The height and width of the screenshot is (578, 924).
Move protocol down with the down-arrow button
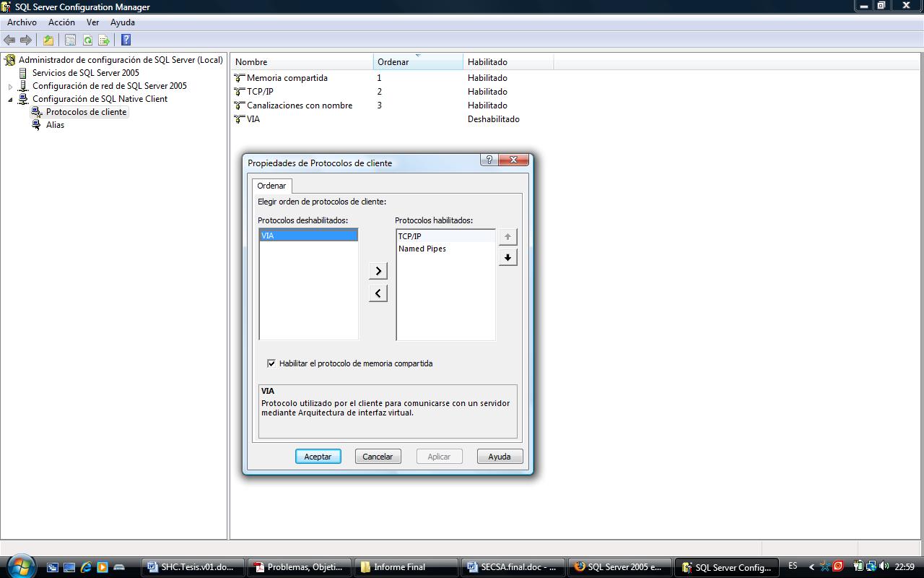[x=507, y=257]
